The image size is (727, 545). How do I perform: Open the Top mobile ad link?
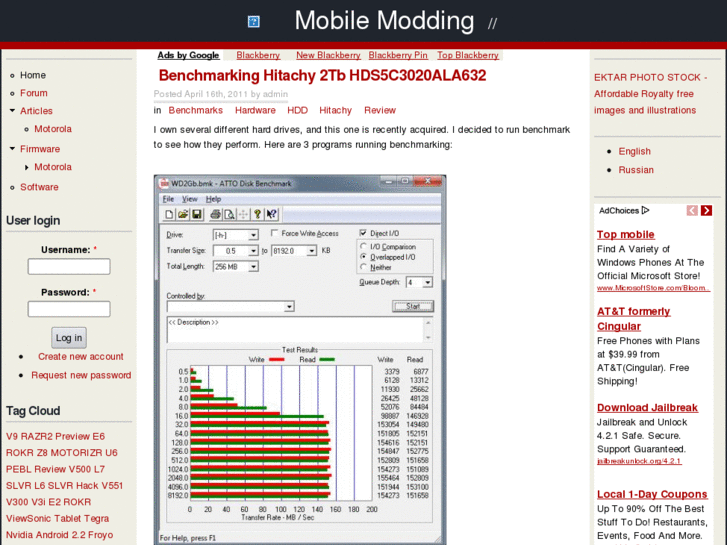pos(625,234)
